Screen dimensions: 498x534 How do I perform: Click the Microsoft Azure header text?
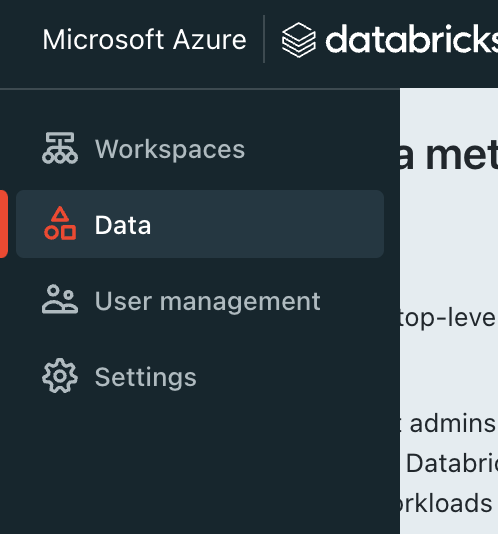[x=144, y=40]
